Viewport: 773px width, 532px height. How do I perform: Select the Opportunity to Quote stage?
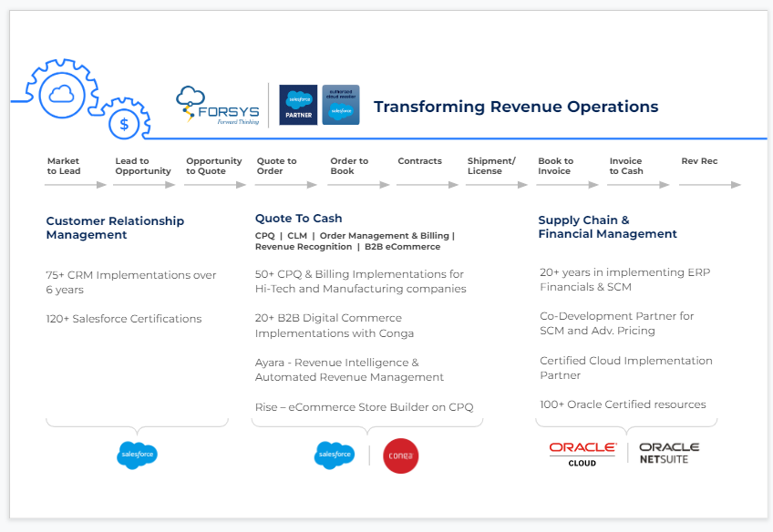click(x=214, y=166)
